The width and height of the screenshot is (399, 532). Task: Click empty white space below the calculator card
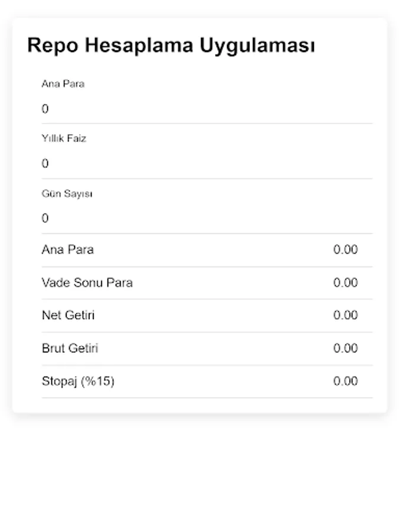point(199,473)
